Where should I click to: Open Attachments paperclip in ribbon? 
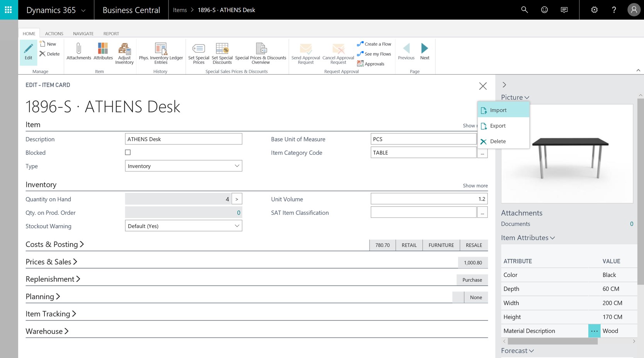point(79,51)
